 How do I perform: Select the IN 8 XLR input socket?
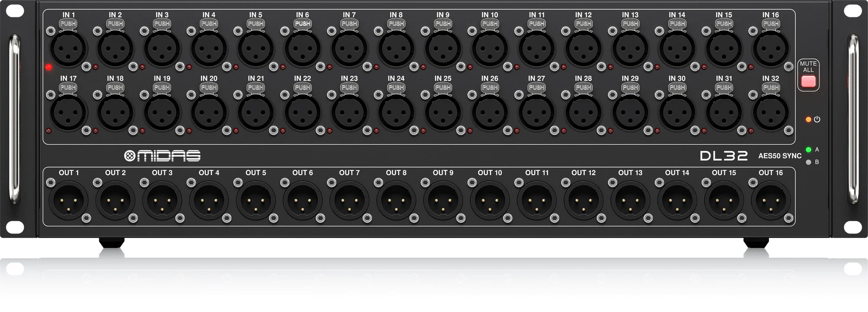[x=396, y=49]
